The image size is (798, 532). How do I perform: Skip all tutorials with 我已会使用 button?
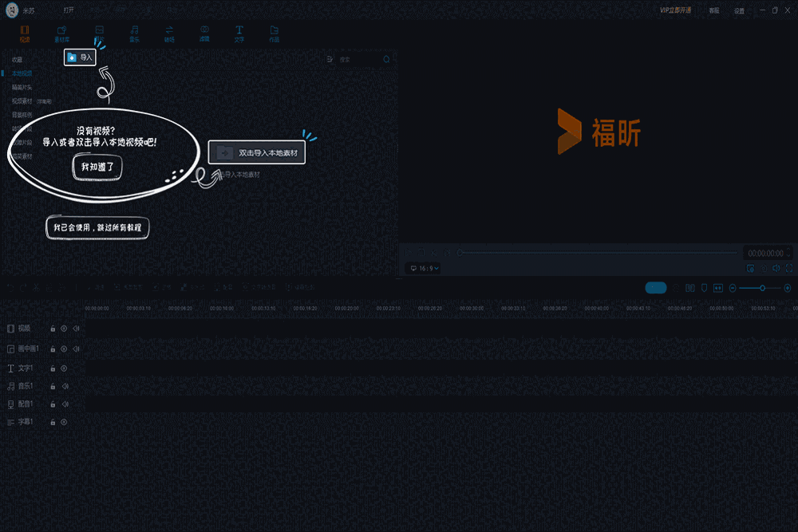click(97, 227)
